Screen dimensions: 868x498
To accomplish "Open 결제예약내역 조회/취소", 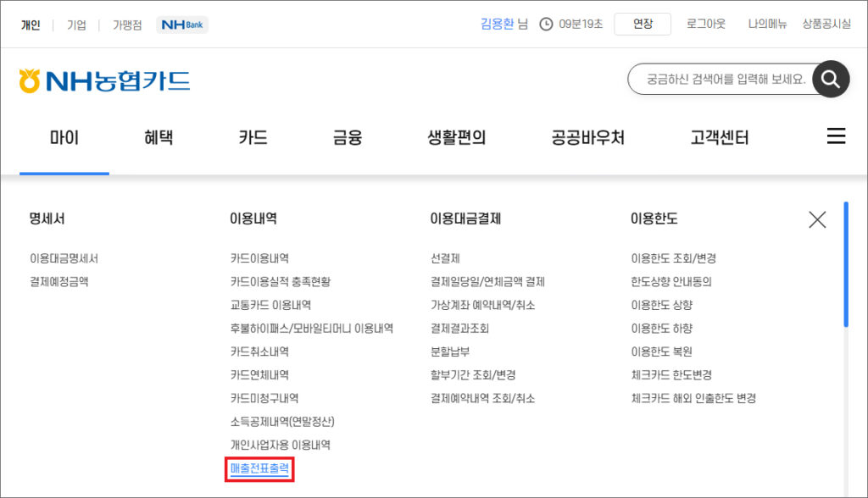I will pyautogui.click(x=482, y=398).
